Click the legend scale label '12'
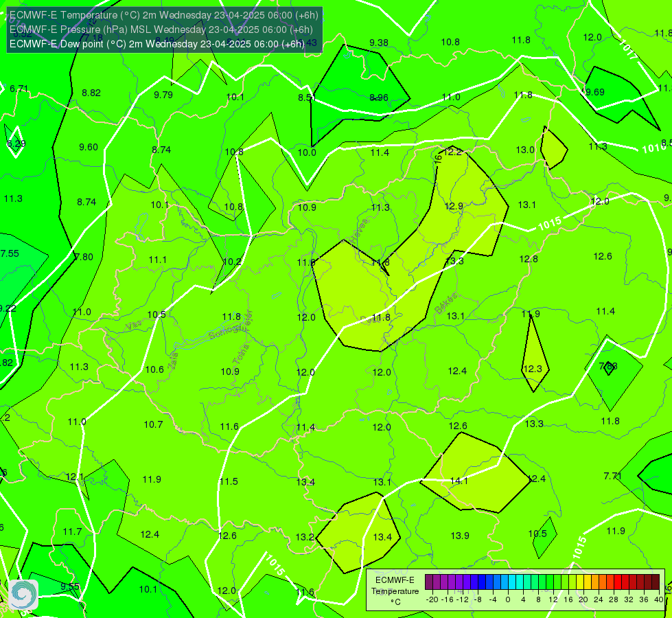Image resolution: width=672 pixels, height=618 pixels. pyautogui.click(x=553, y=599)
